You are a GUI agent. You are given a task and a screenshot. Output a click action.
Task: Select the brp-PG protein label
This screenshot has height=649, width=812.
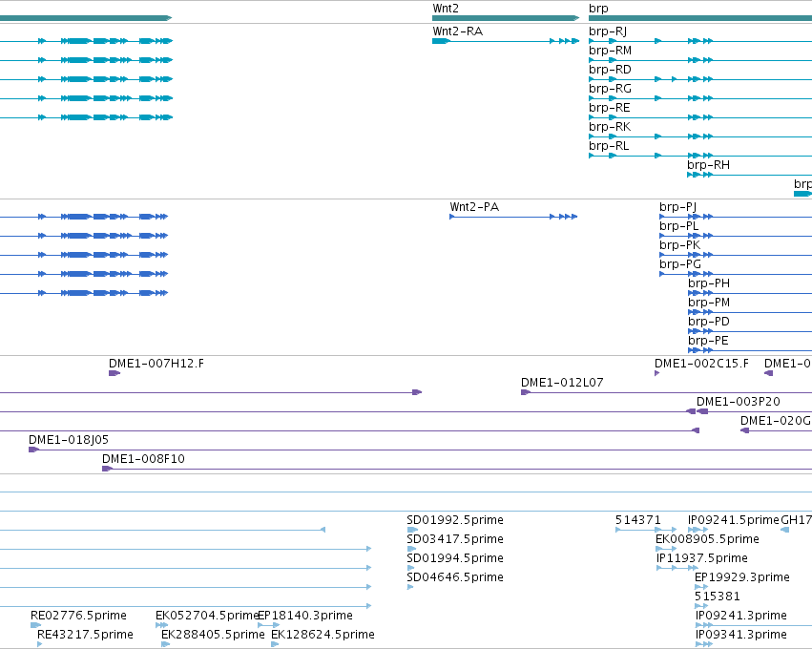click(680, 264)
